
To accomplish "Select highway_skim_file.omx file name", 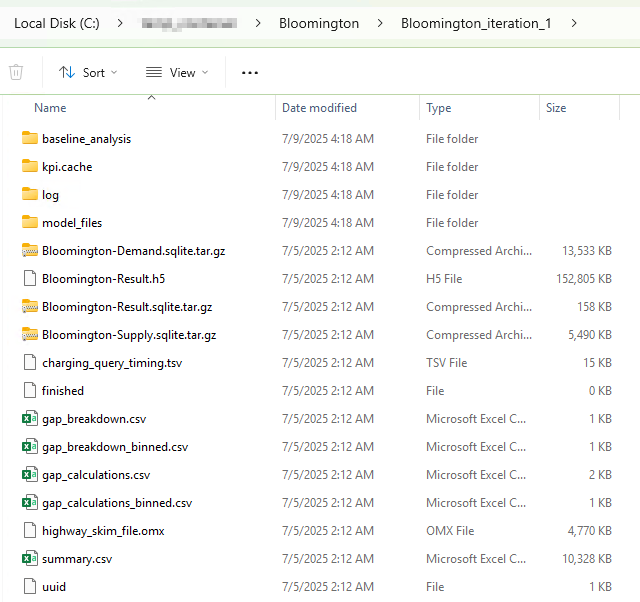I will 103,531.
